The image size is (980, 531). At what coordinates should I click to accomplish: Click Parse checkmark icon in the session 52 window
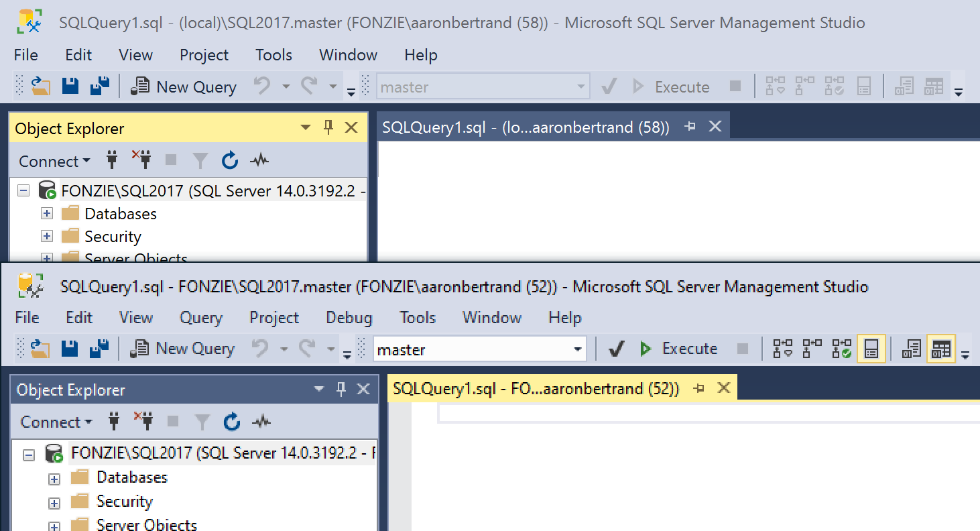616,349
